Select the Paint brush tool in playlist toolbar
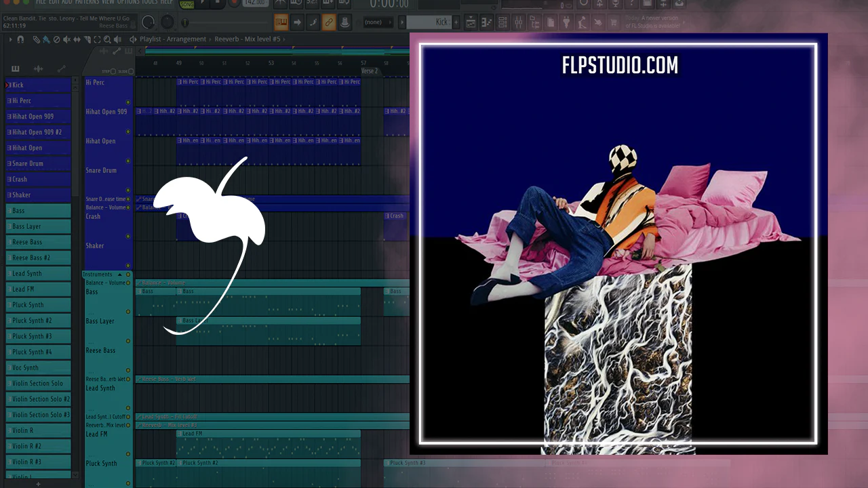Image resolution: width=868 pixels, height=488 pixels. point(46,39)
